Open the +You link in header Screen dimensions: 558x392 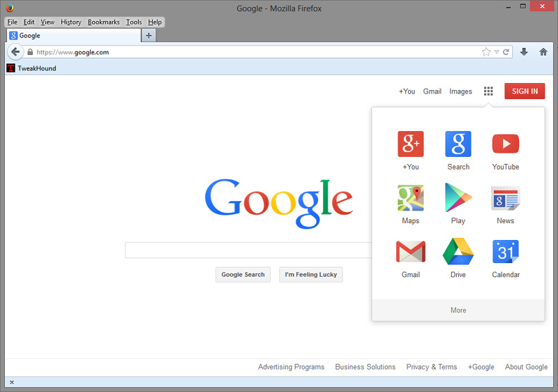tap(407, 91)
